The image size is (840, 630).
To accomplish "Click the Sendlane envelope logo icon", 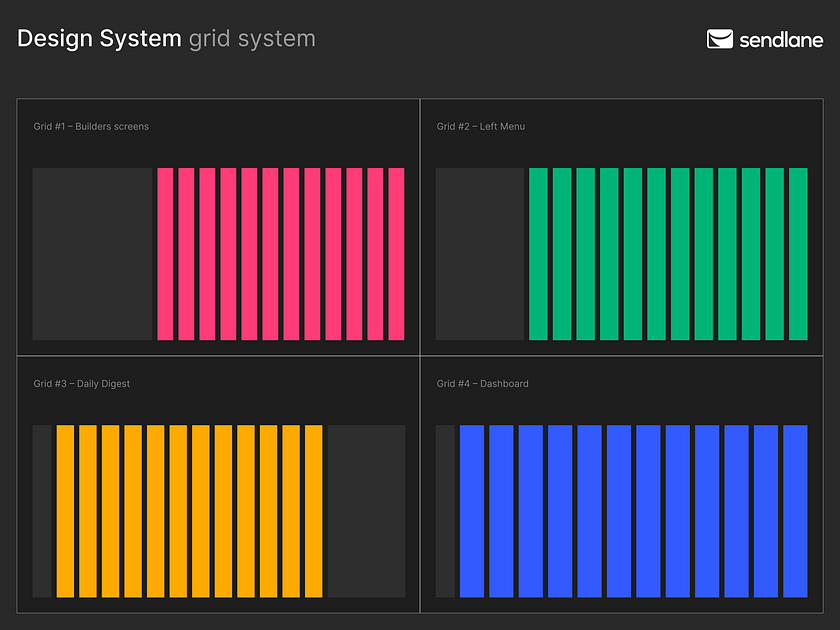I will pyautogui.click(x=718, y=40).
